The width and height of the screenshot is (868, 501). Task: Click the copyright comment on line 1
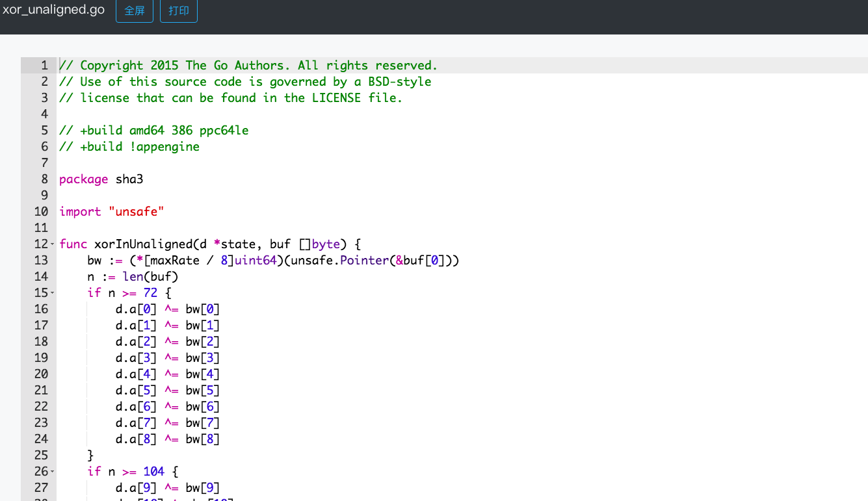tap(248, 66)
